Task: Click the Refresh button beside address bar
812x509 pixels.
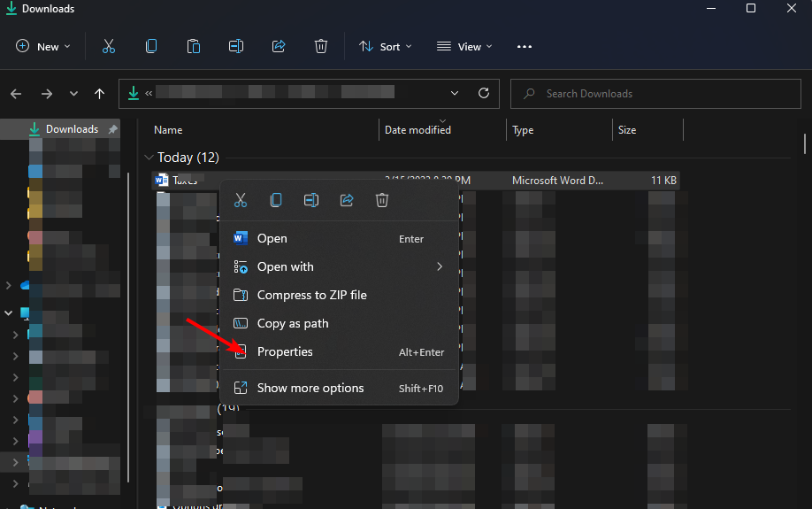Action: pyautogui.click(x=483, y=93)
